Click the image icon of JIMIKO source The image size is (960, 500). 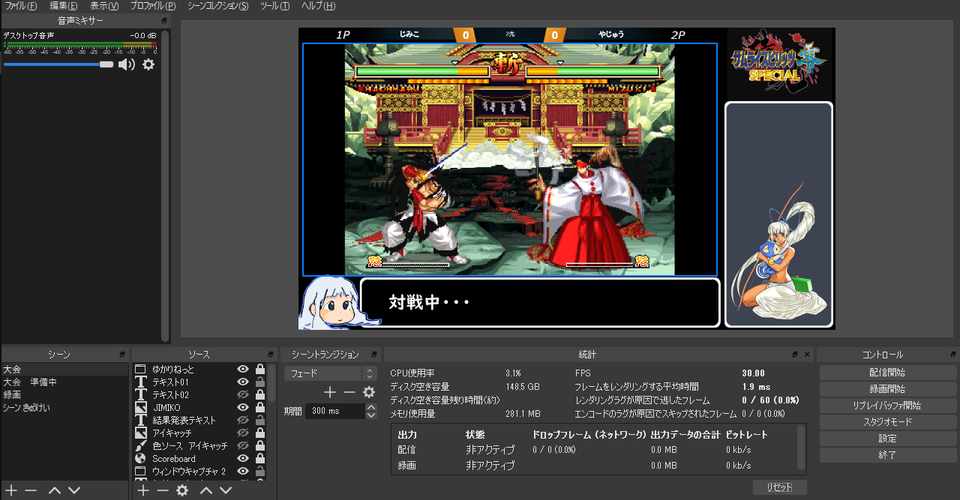tap(140, 407)
